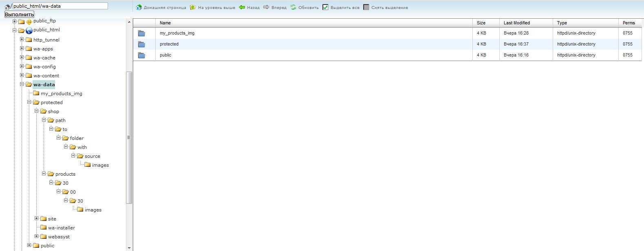Open protected in file list
The image size is (644, 251).
coord(169,44)
